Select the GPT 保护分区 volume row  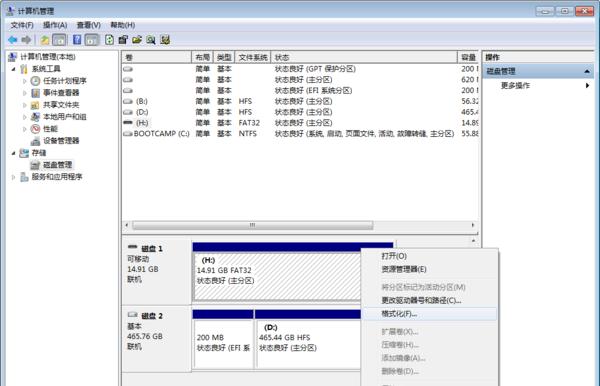click(x=300, y=69)
